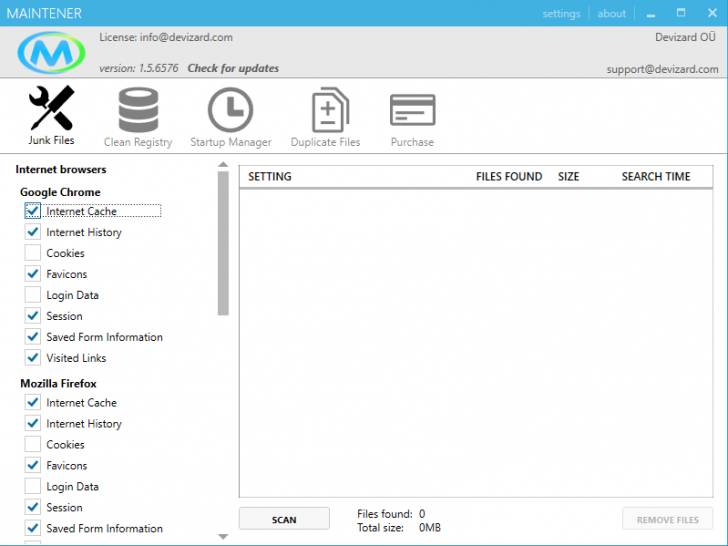Click the MAINTENER title text
The height and width of the screenshot is (546, 728).
44,13
